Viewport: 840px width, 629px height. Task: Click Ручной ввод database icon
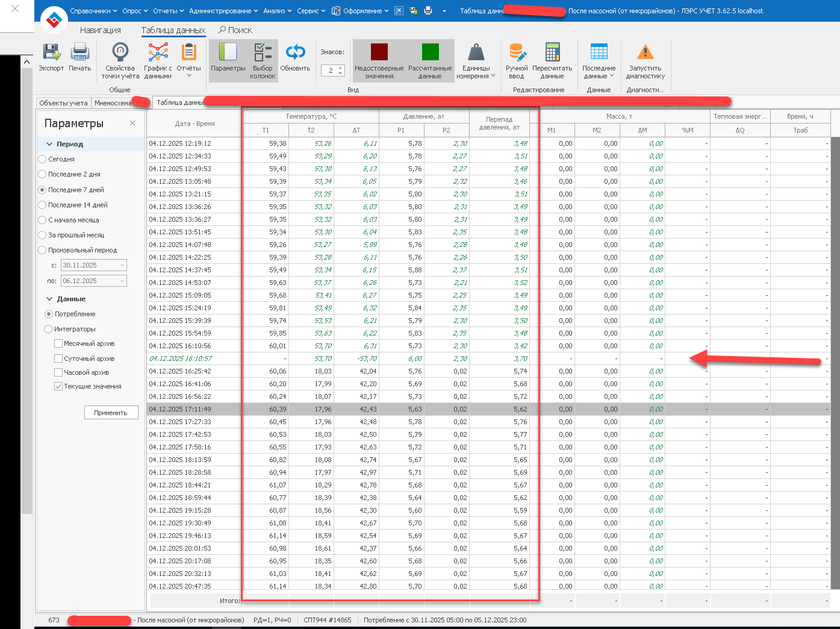coord(517,53)
